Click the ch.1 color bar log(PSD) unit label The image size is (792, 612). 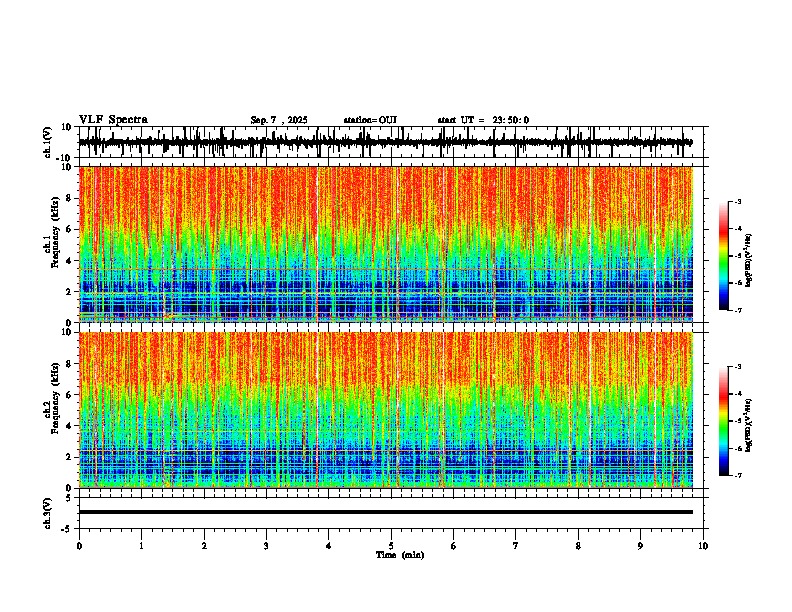[749, 260]
